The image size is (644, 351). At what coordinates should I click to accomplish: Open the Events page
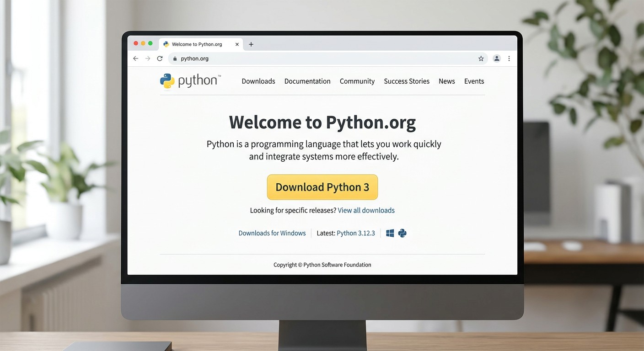(474, 81)
